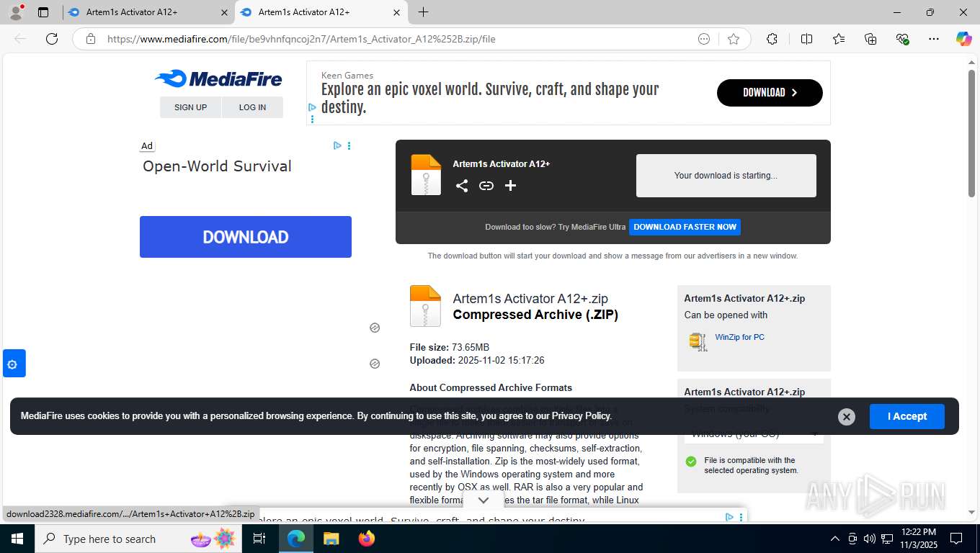This screenshot has height=553, width=980.
Task: Open the Favorites list
Action: 839,39
